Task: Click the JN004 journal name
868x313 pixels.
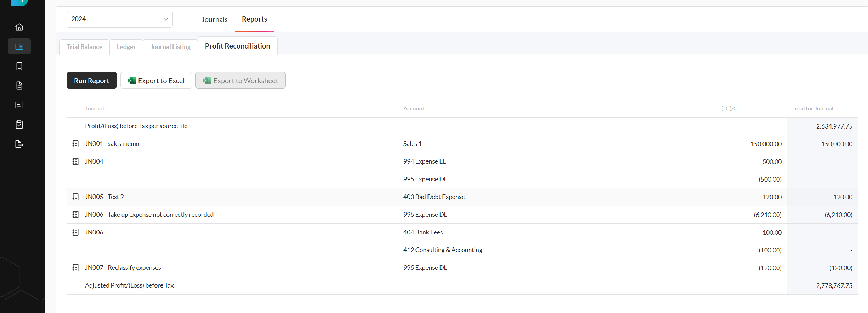Action: 94,161
